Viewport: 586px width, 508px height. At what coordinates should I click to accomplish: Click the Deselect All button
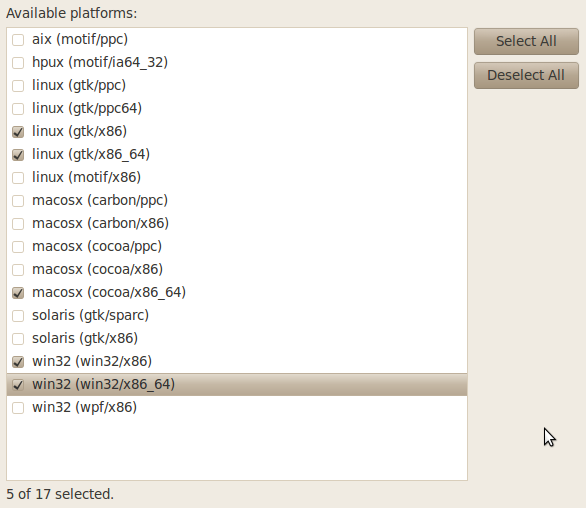[526, 75]
